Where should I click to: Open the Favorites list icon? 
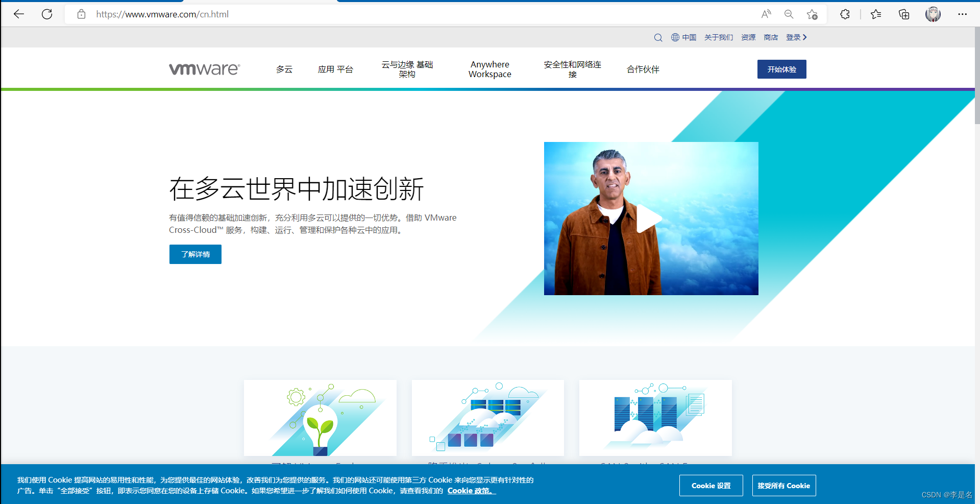[876, 14]
